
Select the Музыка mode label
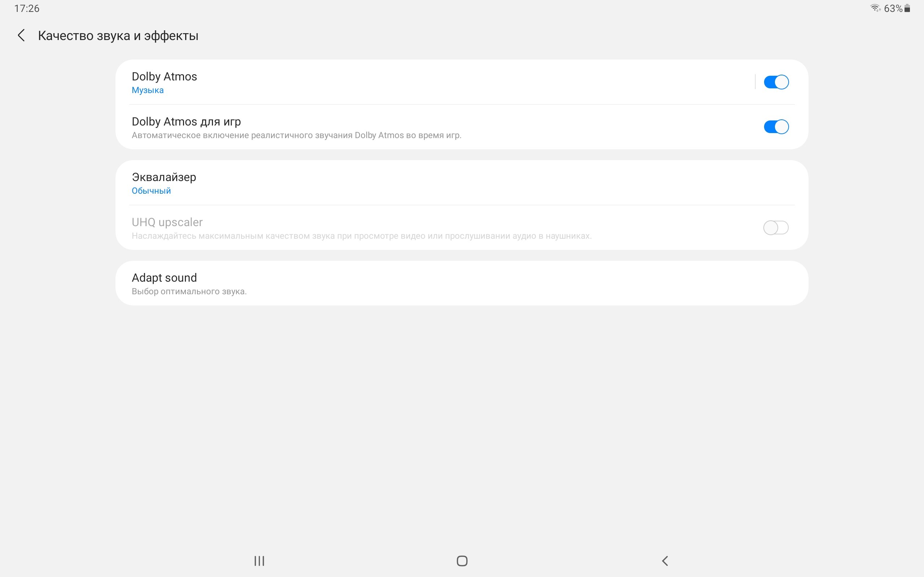148,90
